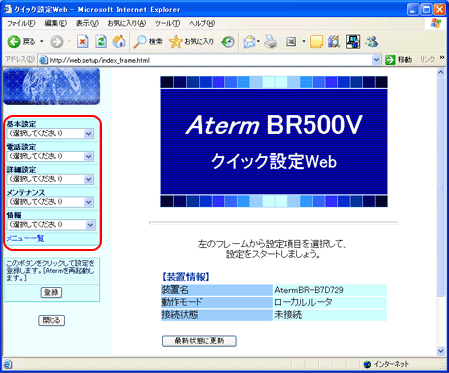
Task: Open the ツール(T) menu
Action: pos(168,23)
